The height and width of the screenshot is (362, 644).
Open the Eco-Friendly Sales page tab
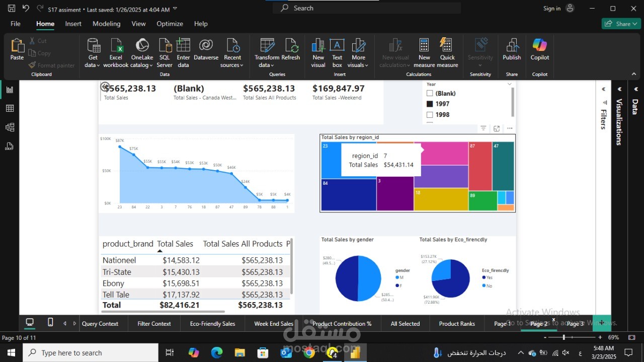212,324
